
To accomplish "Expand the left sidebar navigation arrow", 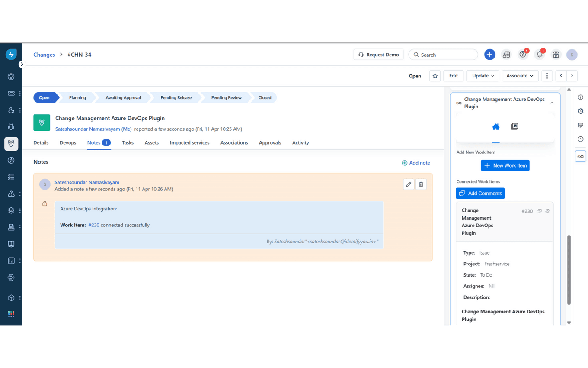I will tap(22, 64).
